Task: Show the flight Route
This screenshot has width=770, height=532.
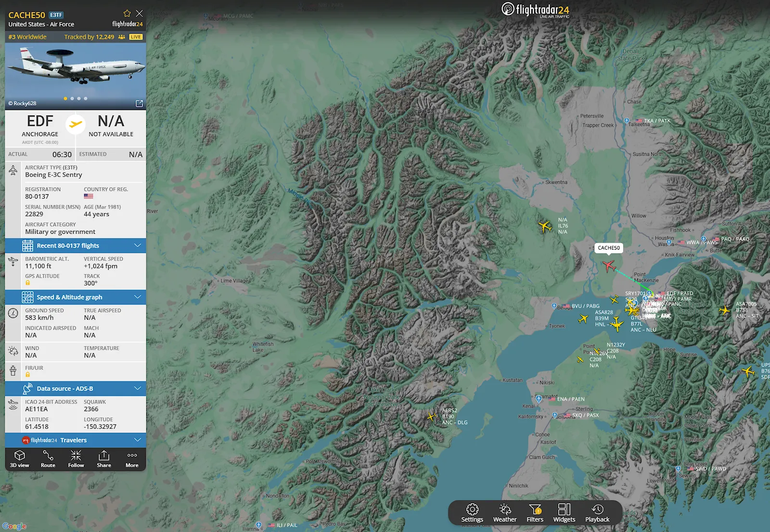Action: coord(48,459)
